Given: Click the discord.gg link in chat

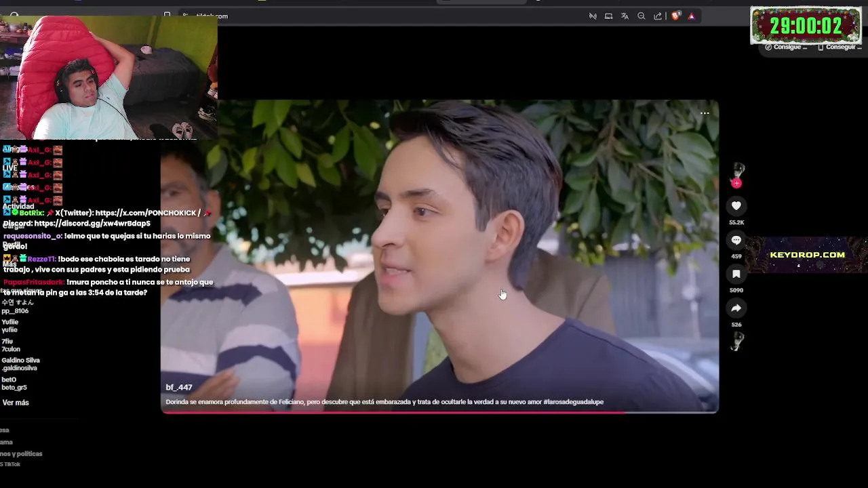Looking at the screenshot, I should (92, 224).
